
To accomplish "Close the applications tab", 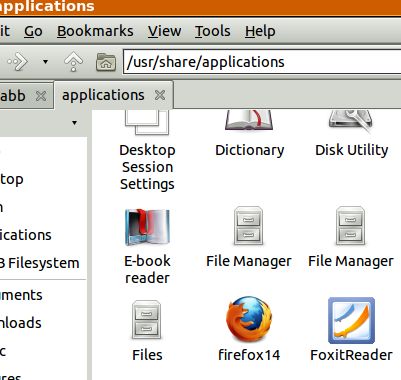I will pos(160,95).
